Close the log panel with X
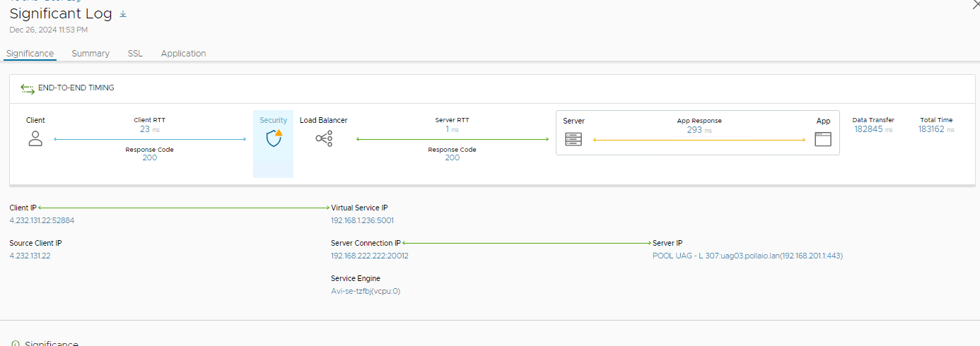This screenshot has width=980, height=346. click(976, 4)
